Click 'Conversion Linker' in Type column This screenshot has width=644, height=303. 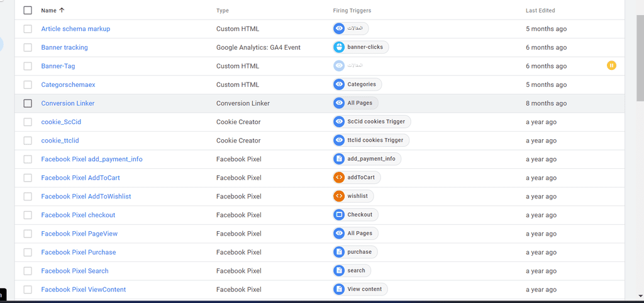(x=243, y=103)
